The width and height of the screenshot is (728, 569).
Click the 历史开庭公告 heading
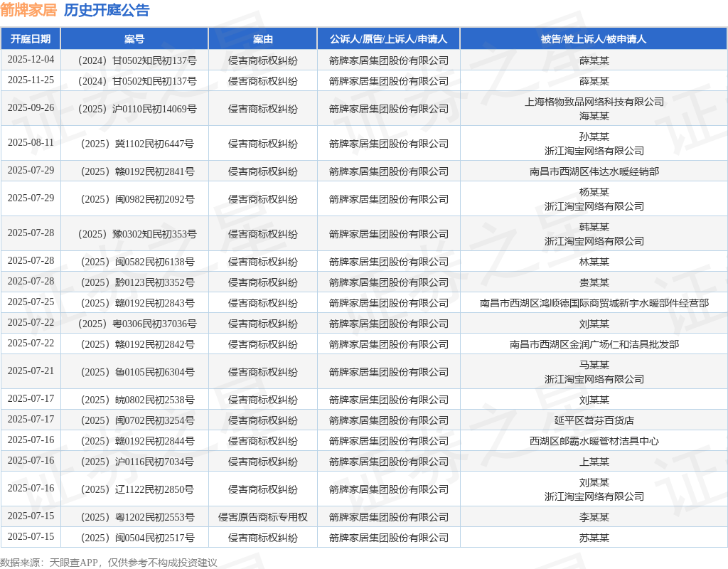pos(107,10)
